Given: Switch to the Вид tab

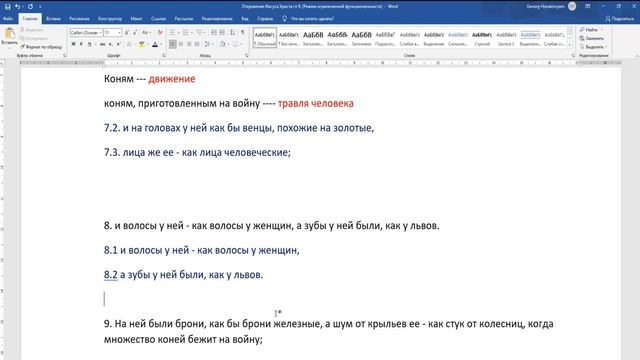Looking at the screenshot, I should pos(244,19).
